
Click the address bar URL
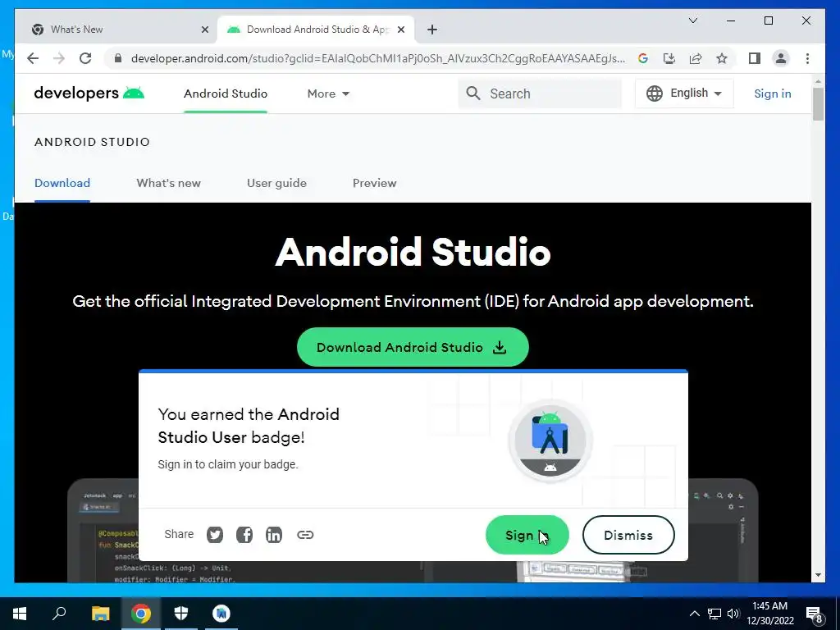pyautogui.click(x=377, y=58)
